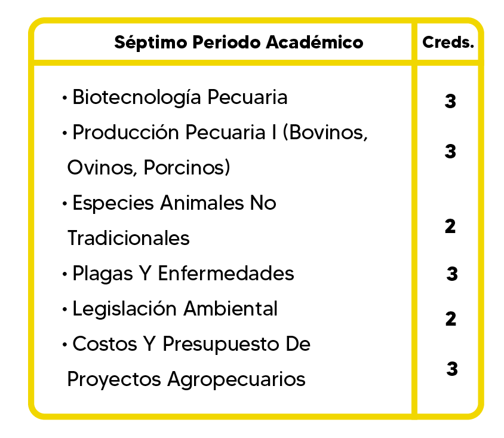Click credit value for Biotecnología Pecuaria

point(450,101)
